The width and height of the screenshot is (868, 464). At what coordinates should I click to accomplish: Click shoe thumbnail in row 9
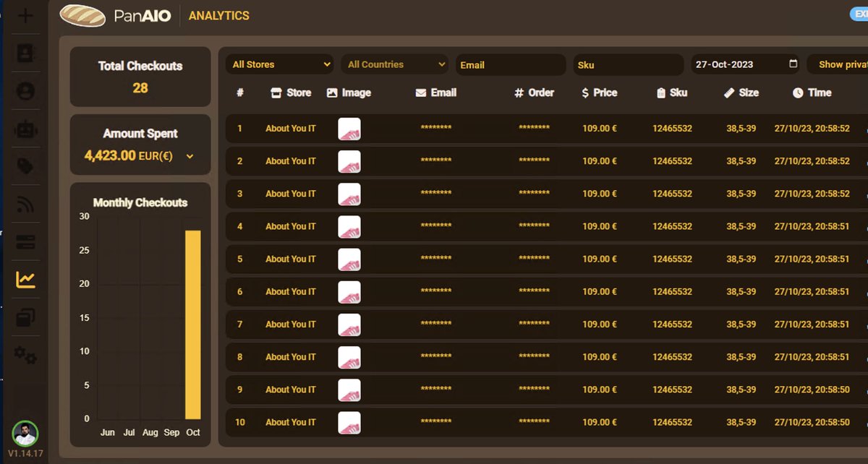(x=349, y=390)
